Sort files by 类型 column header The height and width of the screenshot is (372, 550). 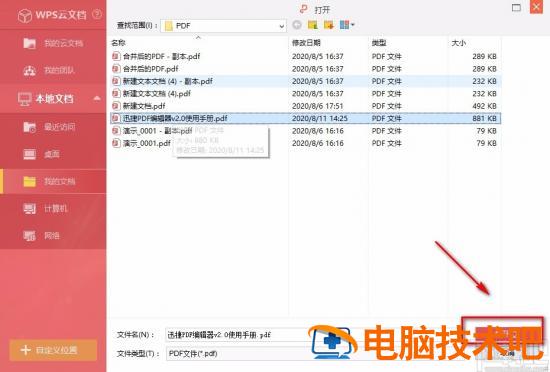point(379,43)
